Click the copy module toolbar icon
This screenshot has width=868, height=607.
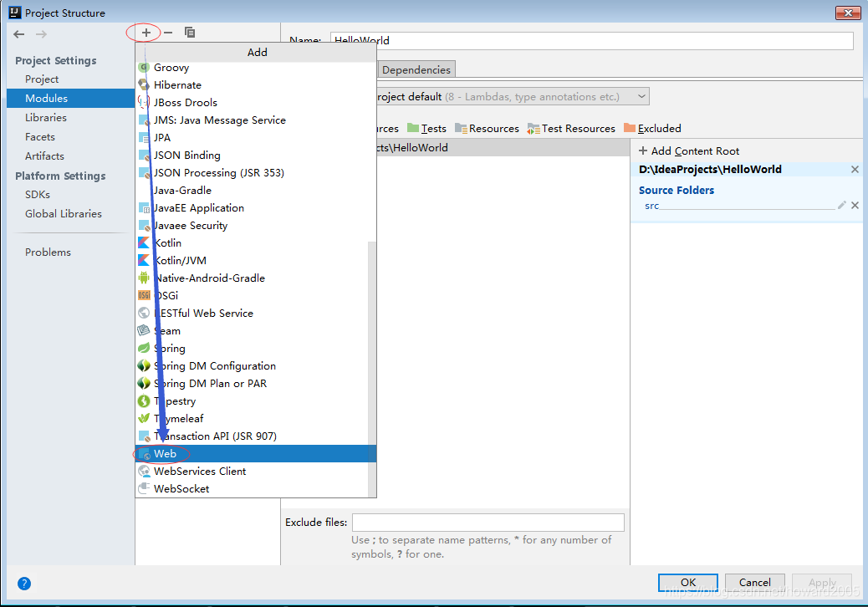pos(189,33)
